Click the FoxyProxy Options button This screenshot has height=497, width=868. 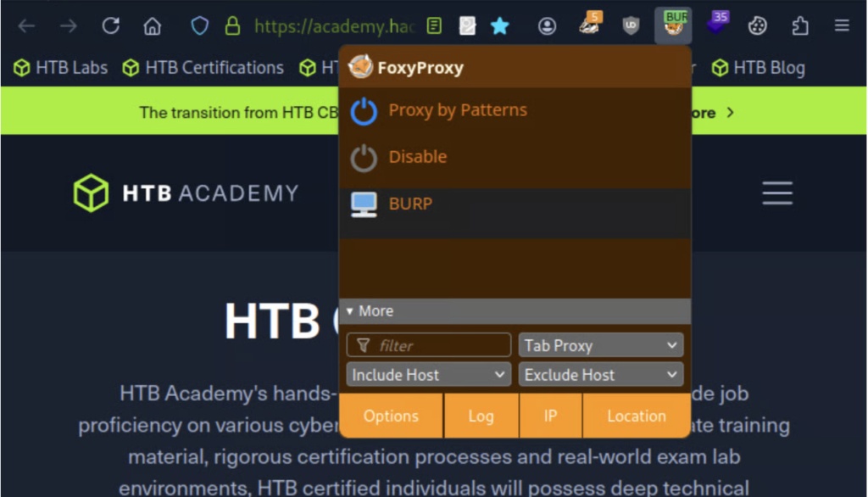(x=391, y=416)
